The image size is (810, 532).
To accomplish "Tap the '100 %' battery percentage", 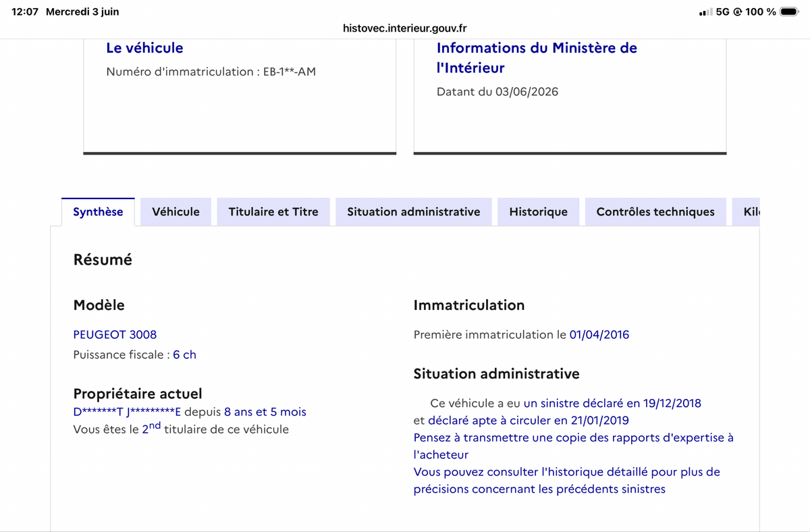I will pyautogui.click(x=760, y=12).
